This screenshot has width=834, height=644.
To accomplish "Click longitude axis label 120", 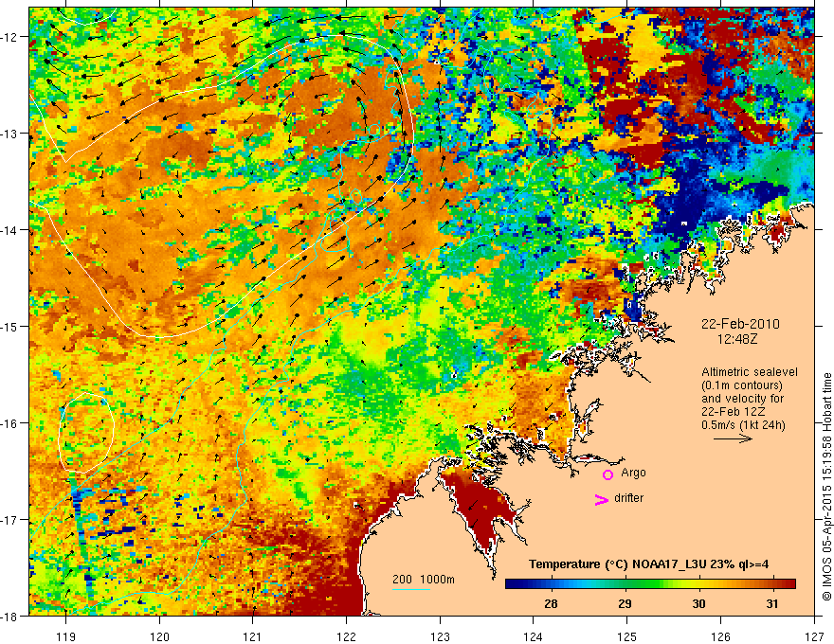I will pos(159,636).
